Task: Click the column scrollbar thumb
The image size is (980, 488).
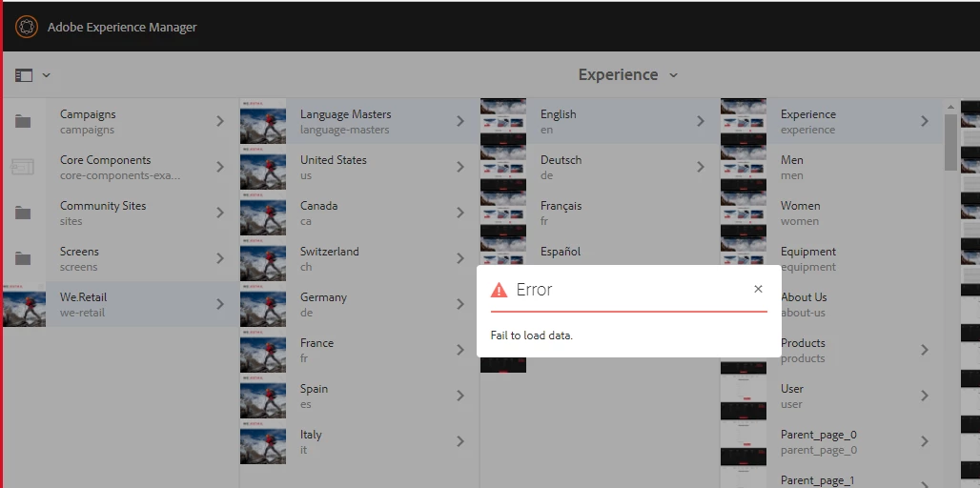Action: (x=950, y=142)
